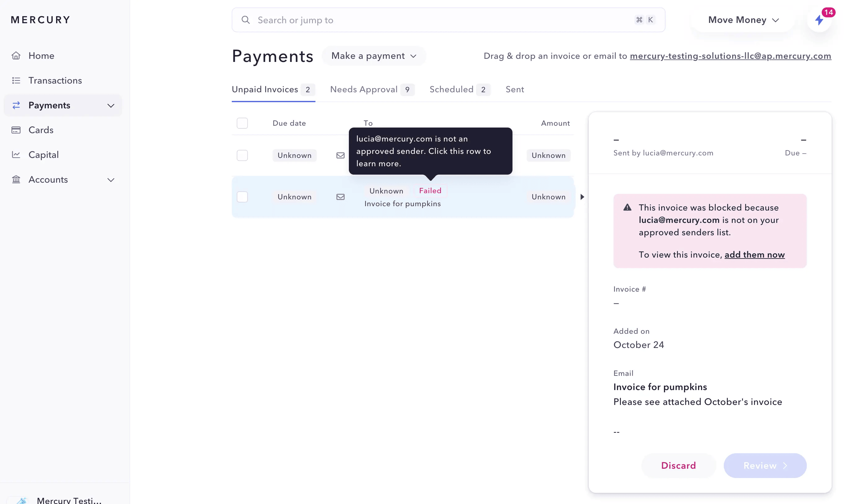The height and width of the screenshot is (504, 844).
Task: Click the envelope icon in the first invoice row
Action: click(340, 155)
